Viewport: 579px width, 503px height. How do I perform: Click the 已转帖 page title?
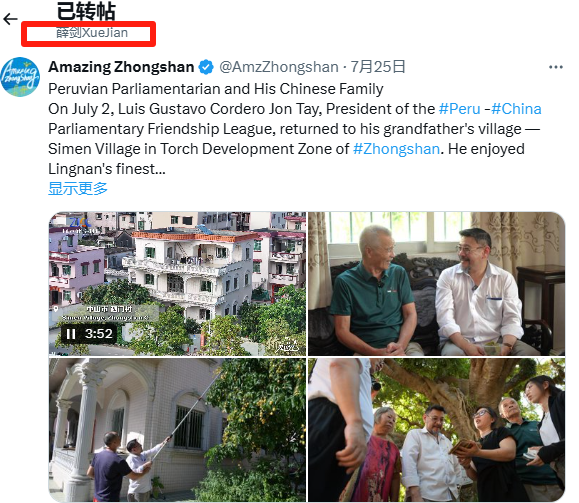pyautogui.click(x=86, y=11)
